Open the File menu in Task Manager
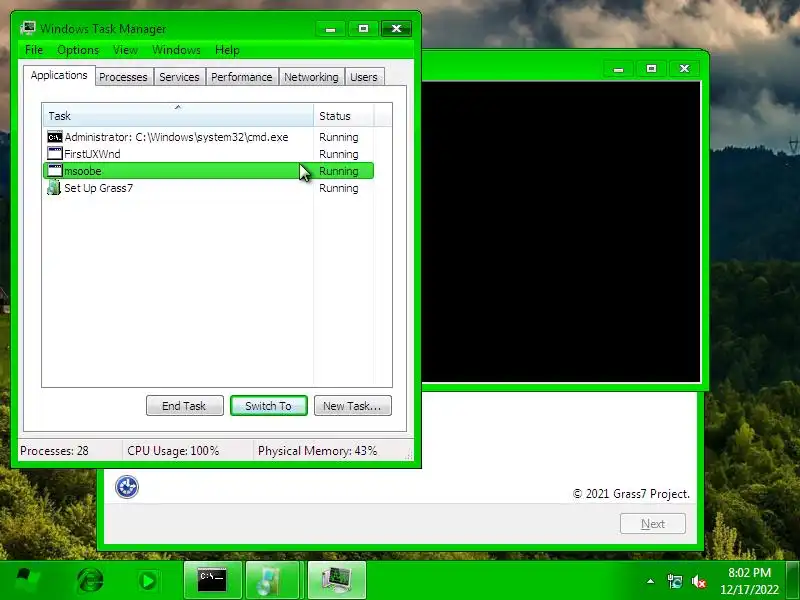Screen dimensions: 800x600 coord(34,50)
